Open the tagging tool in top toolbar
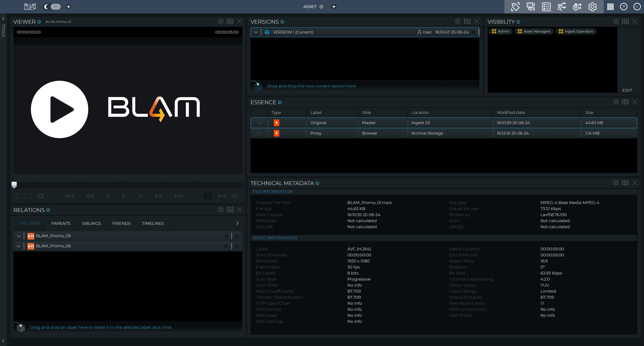 tap(515, 7)
